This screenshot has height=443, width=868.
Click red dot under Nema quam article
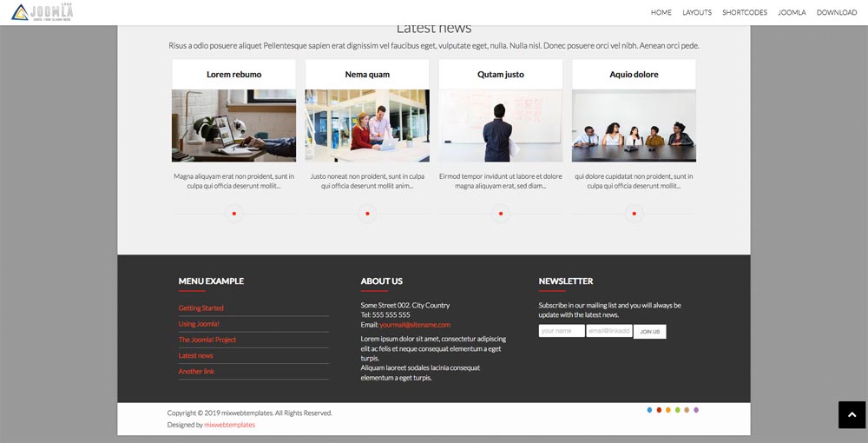coord(367,214)
